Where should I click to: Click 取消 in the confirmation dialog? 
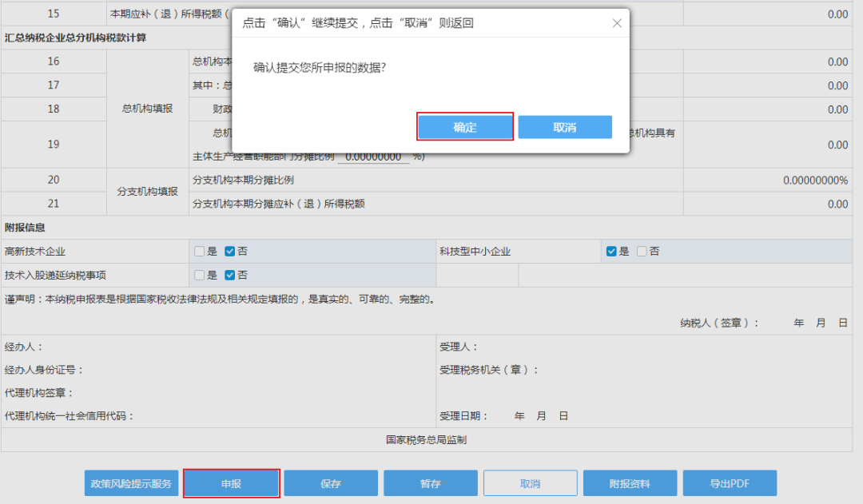click(565, 127)
